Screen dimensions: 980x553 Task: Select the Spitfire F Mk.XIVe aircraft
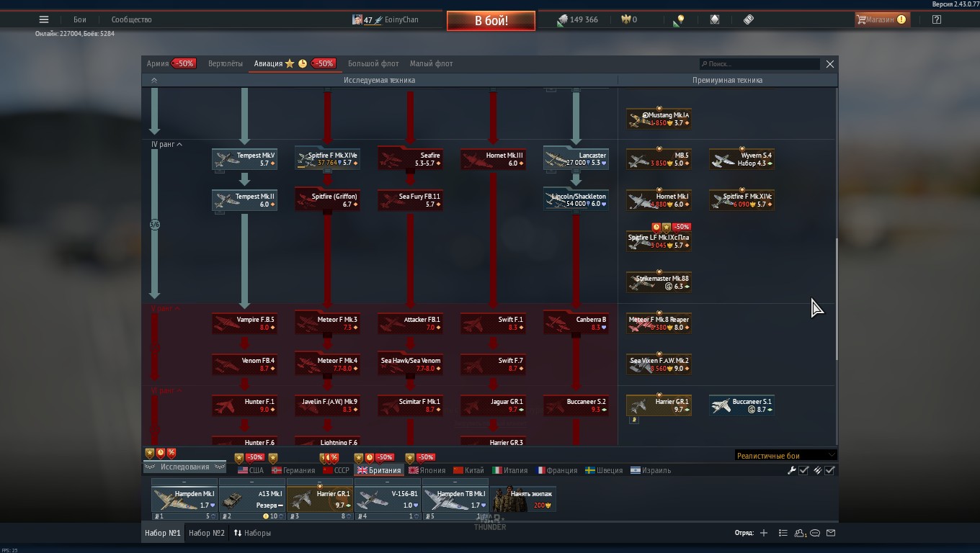(x=327, y=159)
